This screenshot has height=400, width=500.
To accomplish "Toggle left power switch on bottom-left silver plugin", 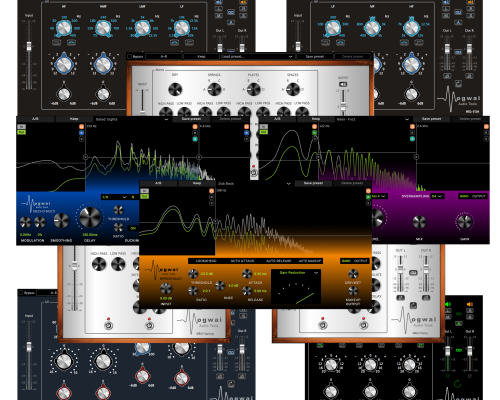I will pyautogui.click(x=109, y=325).
